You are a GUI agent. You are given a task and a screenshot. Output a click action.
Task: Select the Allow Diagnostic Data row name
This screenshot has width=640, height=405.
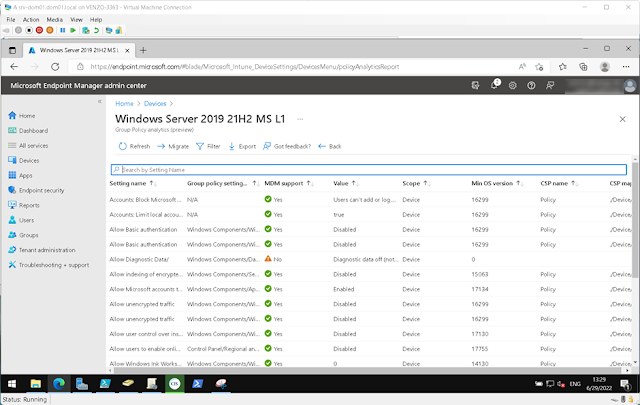(x=139, y=259)
